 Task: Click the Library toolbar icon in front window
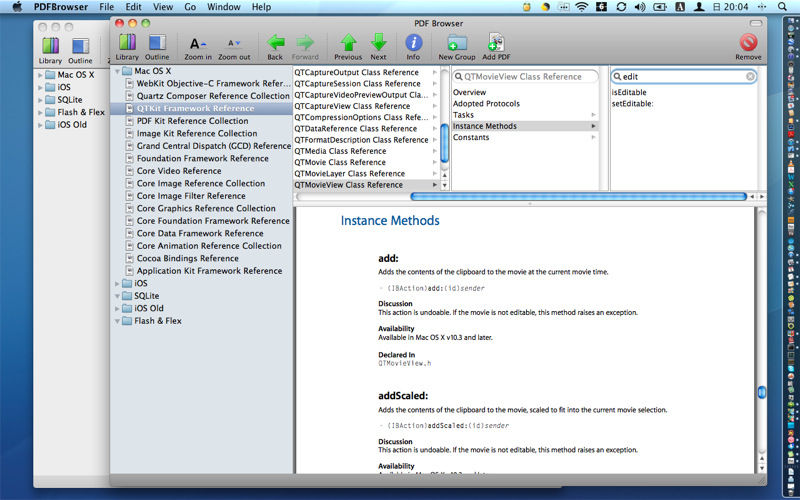pos(127,43)
